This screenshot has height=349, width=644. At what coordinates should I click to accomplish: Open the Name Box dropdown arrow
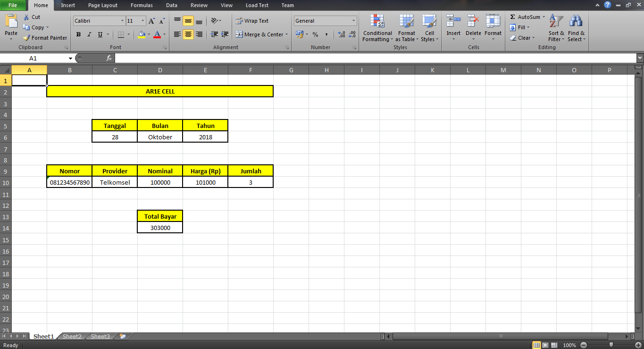(x=70, y=59)
